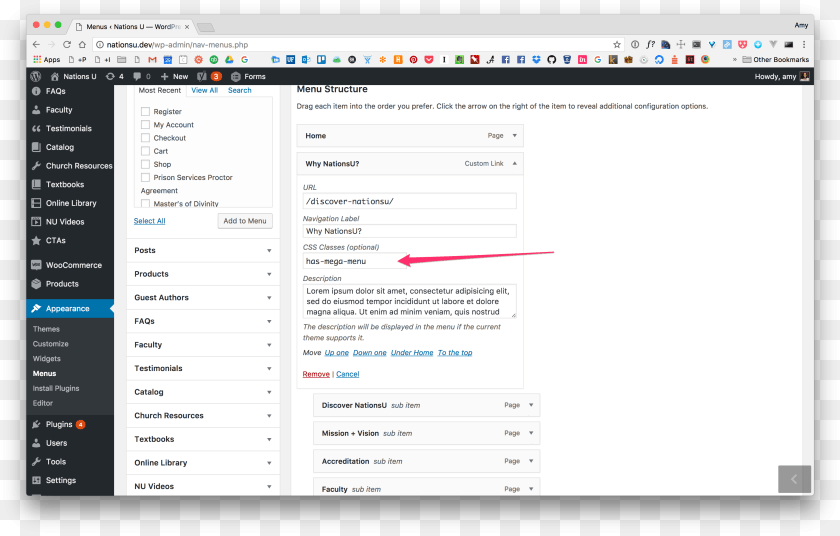Open the Nations U site home link
Image resolution: width=840 pixels, height=536 pixels.
pos(73,77)
